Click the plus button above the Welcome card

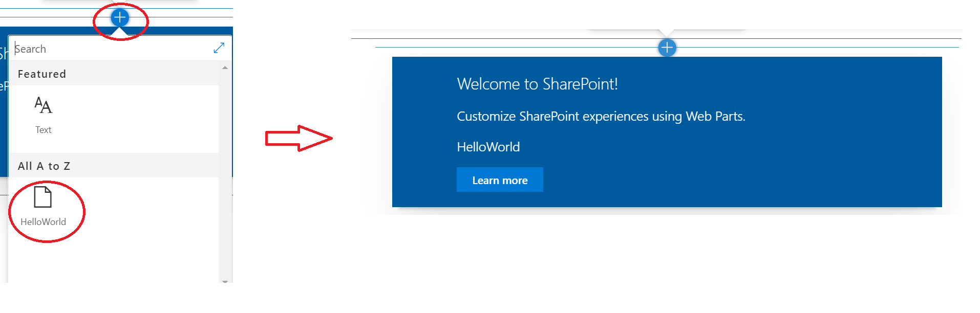point(667,48)
